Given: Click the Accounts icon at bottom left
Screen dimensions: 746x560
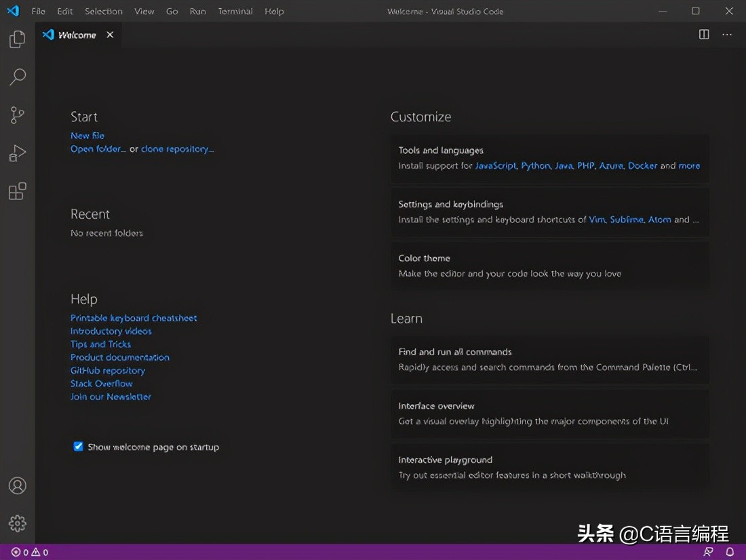Looking at the screenshot, I should coord(17,485).
